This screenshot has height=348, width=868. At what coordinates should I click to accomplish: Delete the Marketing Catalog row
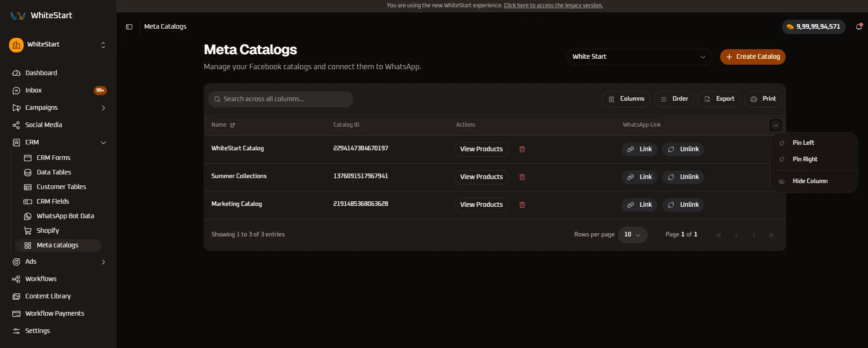522,205
